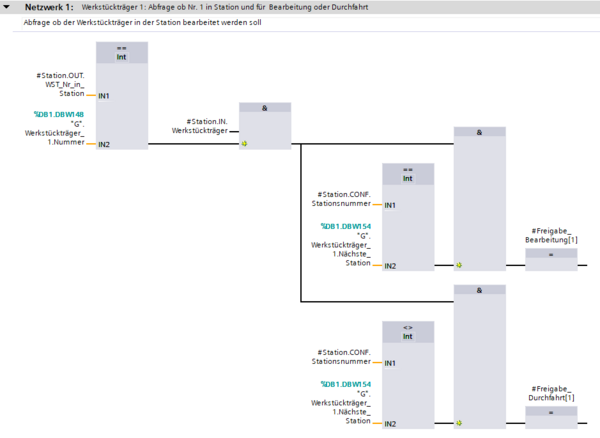This screenshot has width=600, height=438.
Task: Click the small & block after first comparator
Action: 265,107
